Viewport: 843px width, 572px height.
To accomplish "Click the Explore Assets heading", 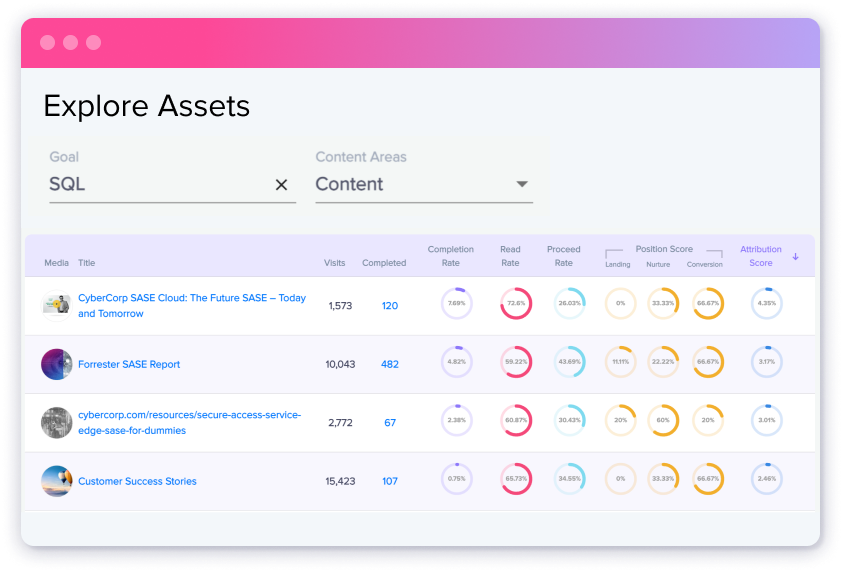I will tap(147, 106).
